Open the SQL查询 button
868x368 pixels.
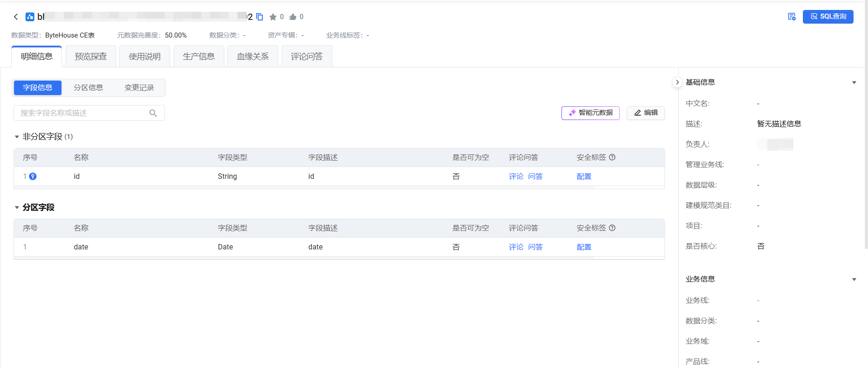(x=828, y=17)
